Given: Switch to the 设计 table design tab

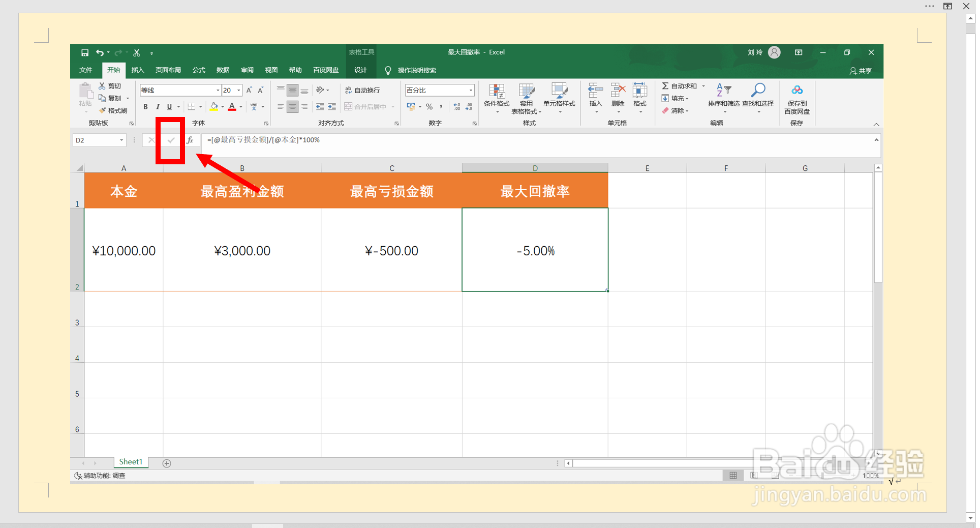Looking at the screenshot, I should coord(360,70).
